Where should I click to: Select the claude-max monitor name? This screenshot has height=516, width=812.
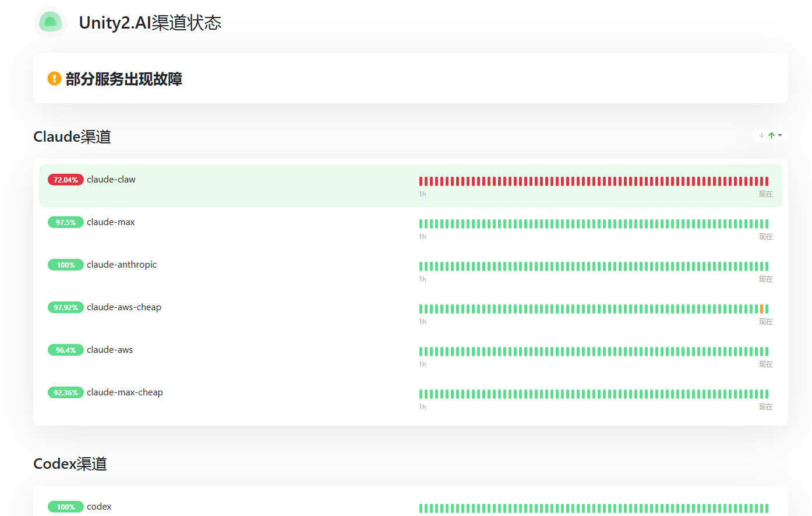[111, 222]
